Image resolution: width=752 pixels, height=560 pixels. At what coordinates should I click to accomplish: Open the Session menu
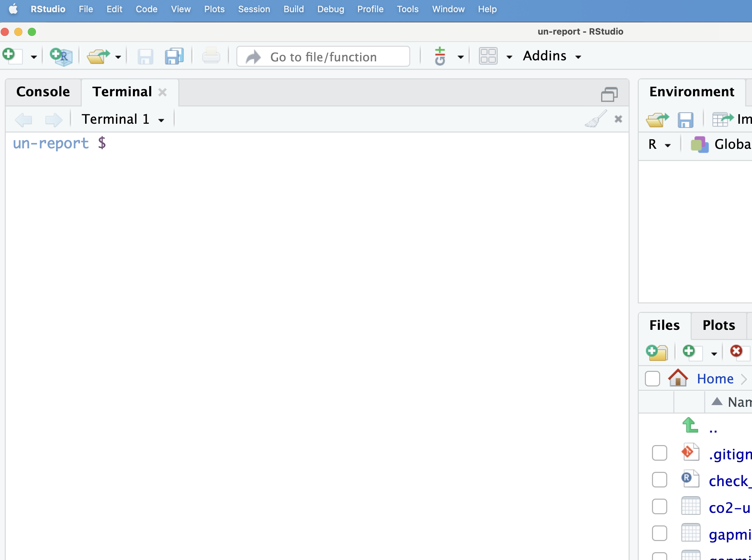pyautogui.click(x=254, y=9)
